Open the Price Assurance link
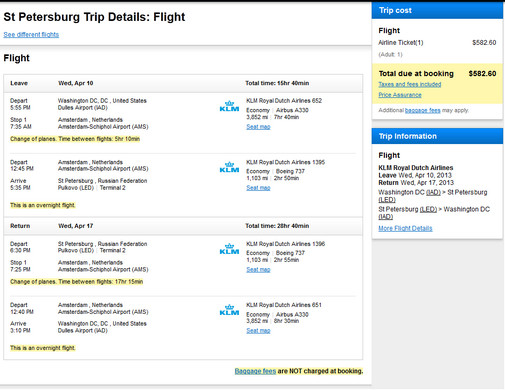Image resolution: width=505 pixels, height=390 pixels. click(x=400, y=95)
